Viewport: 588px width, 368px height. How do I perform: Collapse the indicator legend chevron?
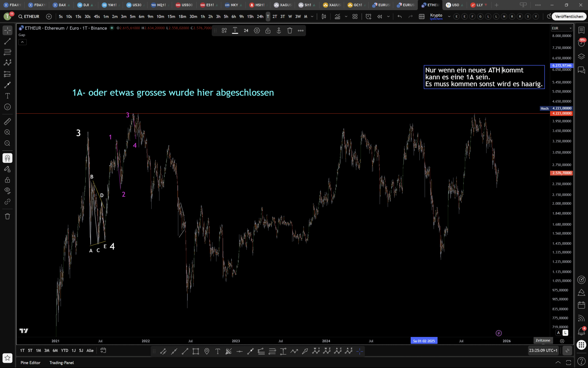[22, 42]
